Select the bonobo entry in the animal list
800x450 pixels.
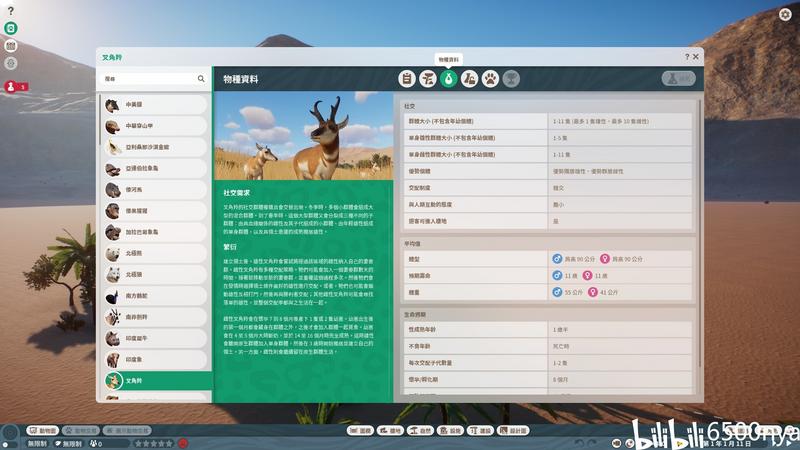click(x=156, y=211)
